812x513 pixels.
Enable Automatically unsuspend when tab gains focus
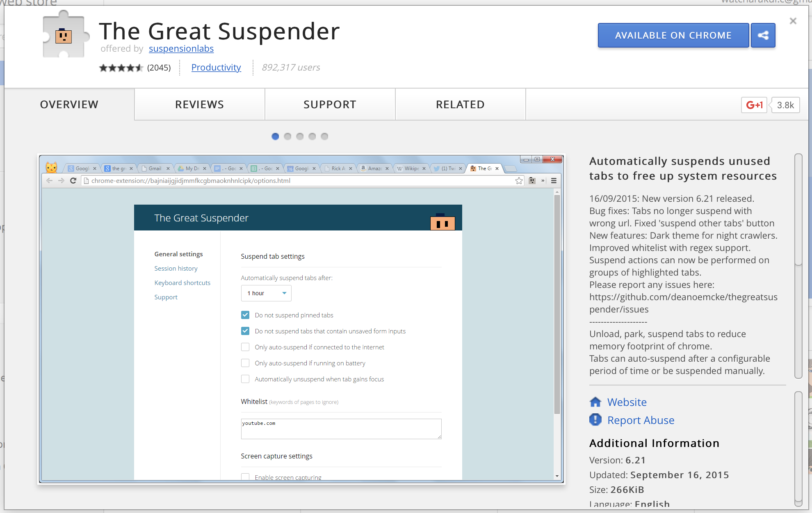245,379
